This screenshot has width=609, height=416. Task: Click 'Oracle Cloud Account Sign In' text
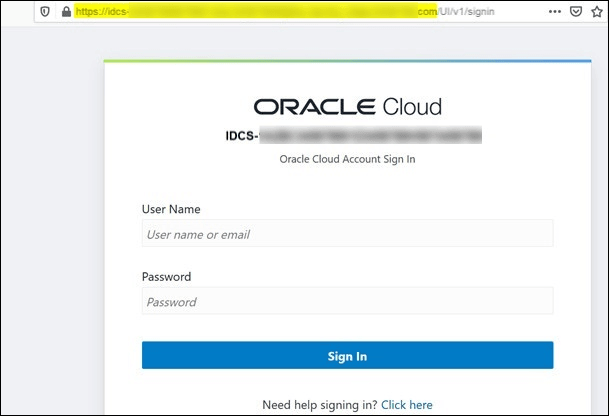pyautogui.click(x=347, y=159)
